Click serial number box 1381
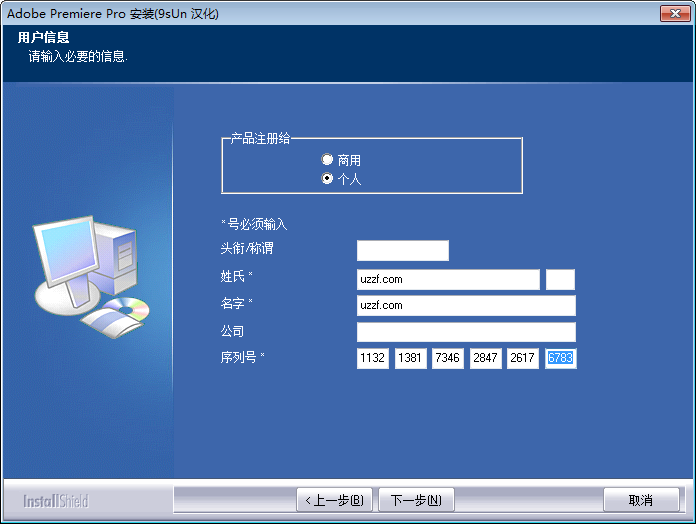696x524 pixels. [411, 358]
